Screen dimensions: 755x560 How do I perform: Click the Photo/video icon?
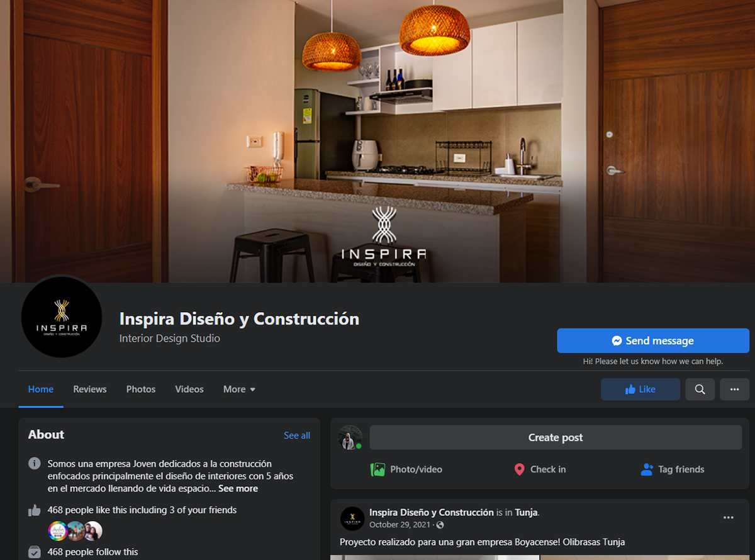[x=377, y=469]
